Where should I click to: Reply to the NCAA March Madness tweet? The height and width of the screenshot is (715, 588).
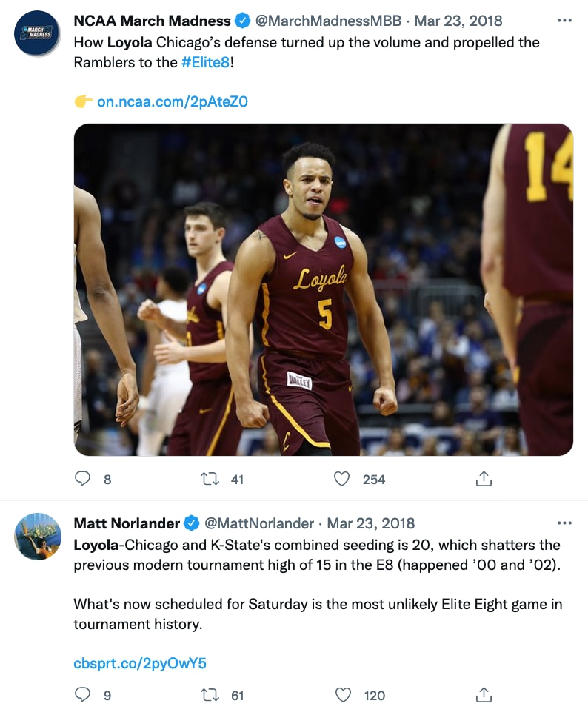tap(84, 480)
